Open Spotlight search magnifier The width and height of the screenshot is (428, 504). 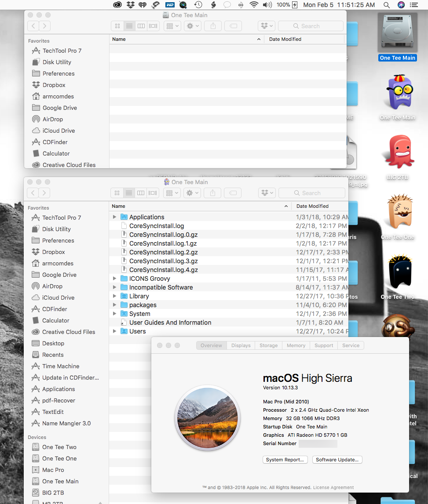387,5
